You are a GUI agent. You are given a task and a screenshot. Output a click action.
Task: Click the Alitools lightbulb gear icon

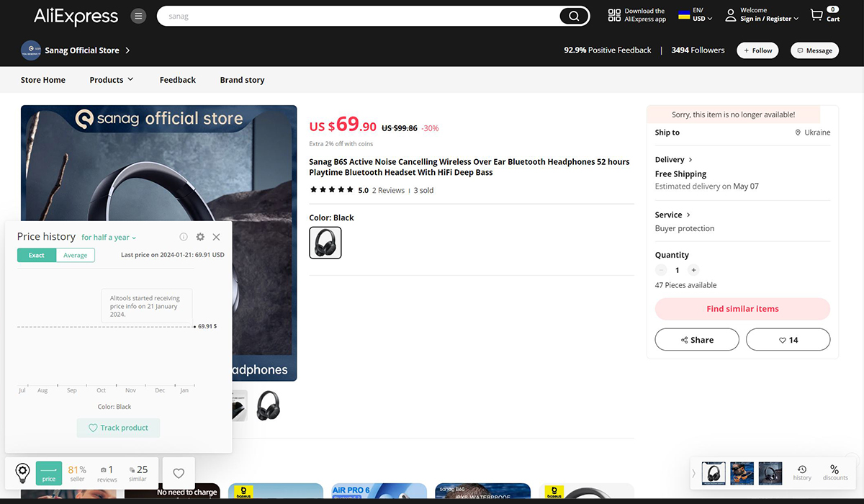pyautogui.click(x=23, y=473)
